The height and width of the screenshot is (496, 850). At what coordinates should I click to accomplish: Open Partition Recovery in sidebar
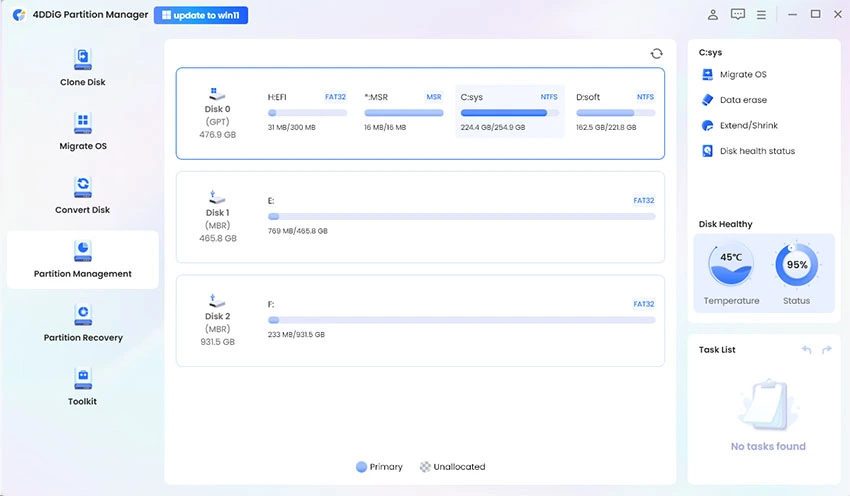82,323
